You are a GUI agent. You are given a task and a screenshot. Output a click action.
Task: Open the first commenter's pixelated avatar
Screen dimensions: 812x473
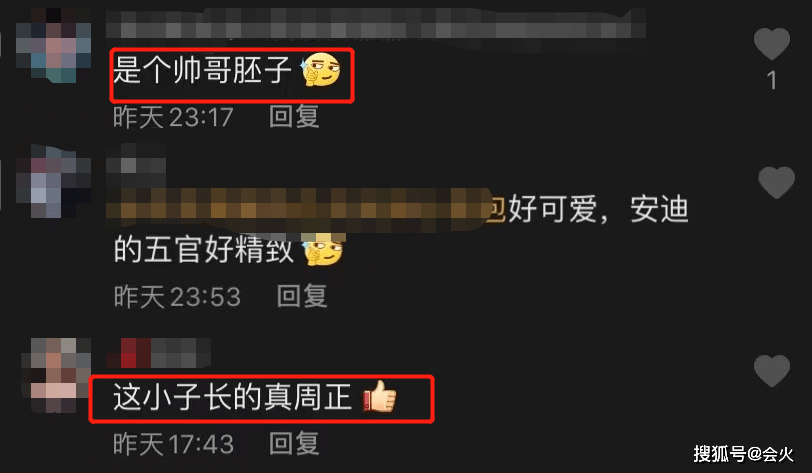tap(54, 46)
